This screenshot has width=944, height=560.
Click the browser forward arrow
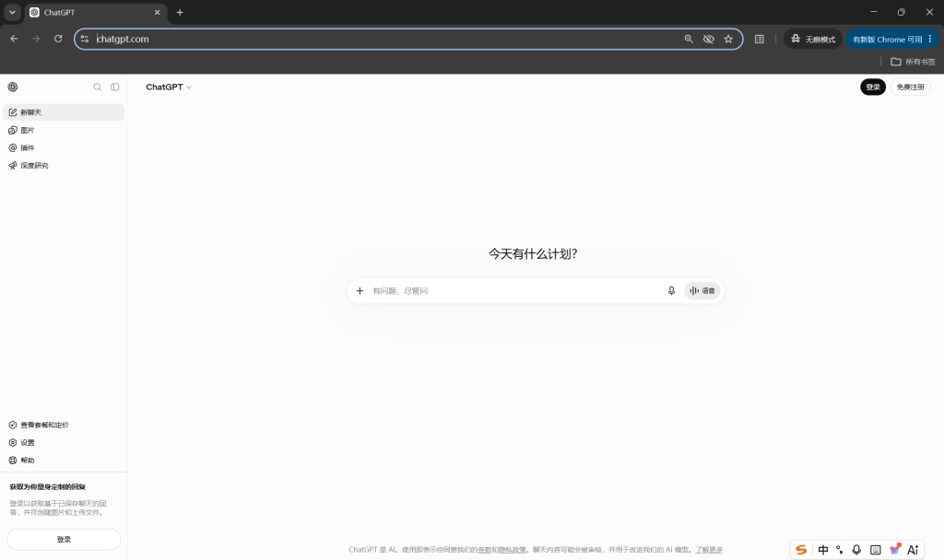[x=36, y=39]
